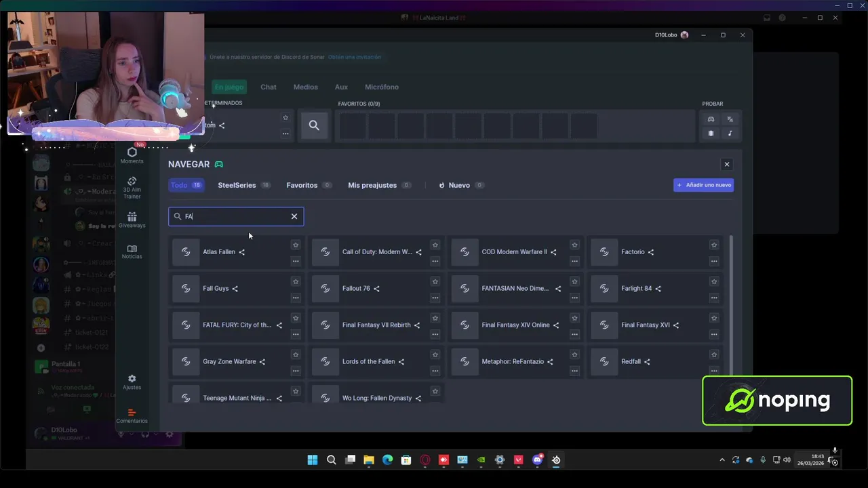This screenshot has height=488, width=868.
Task: Open more options for Lords of the Fallen
Action: tap(435, 371)
